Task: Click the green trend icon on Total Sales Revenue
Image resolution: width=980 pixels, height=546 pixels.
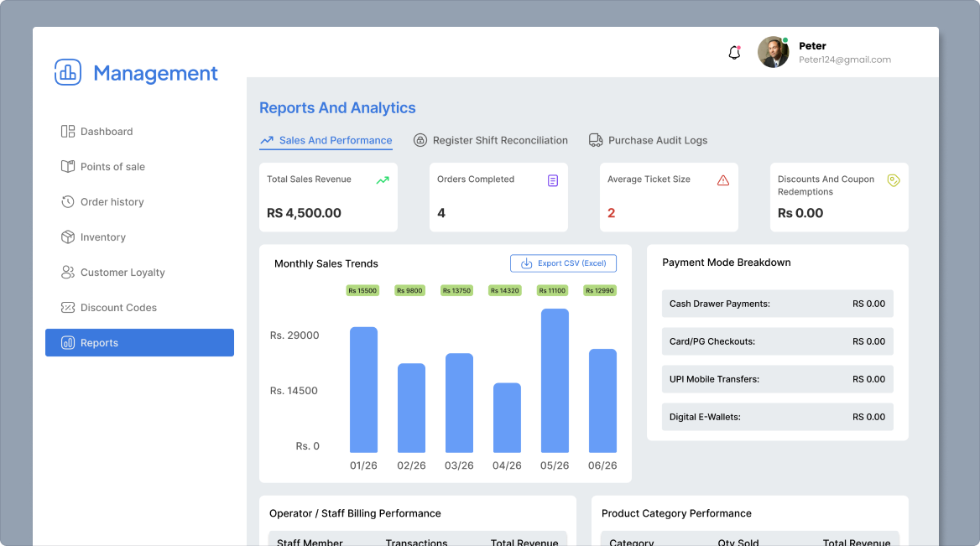Action: 383,180
